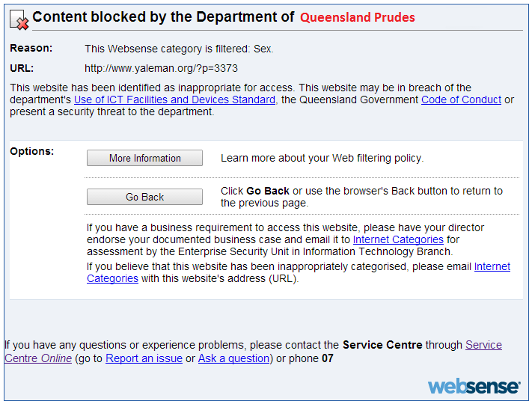Screen dimensions: 532x404
Task: Click the Learn more about Web filtering policy text
Action: point(322,158)
